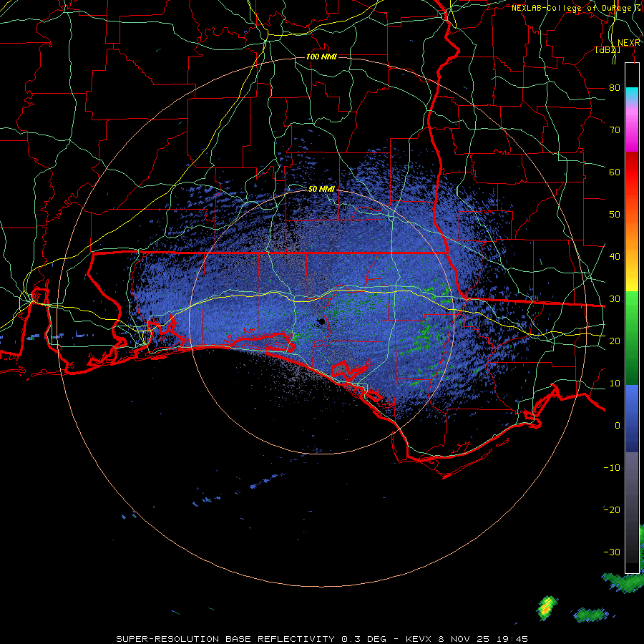This screenshot has width=644, height=644.
Task: Click the red segment of reflectivity color bar
Action: pos(632,172)
